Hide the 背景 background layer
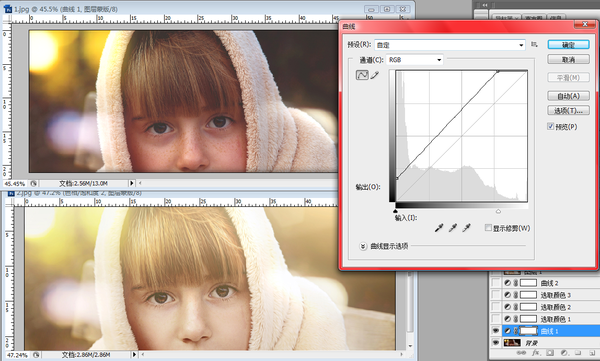This screenshot has height=361, width=600. click(496, 342)
